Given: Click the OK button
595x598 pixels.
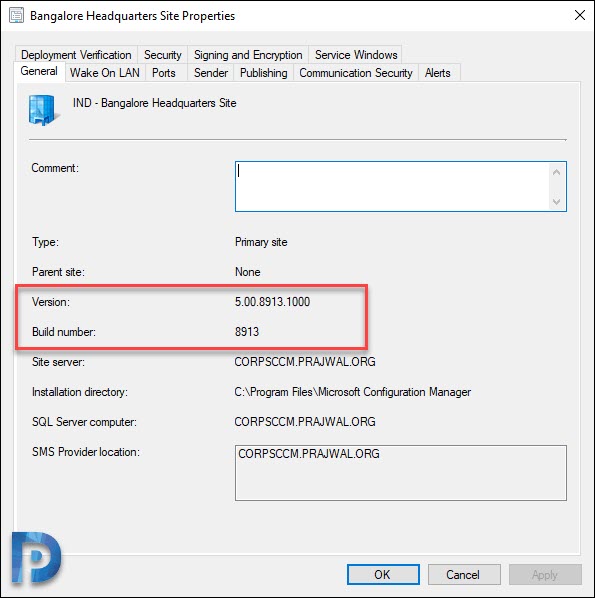Looking at the screenshot, I should pos(383,574).
